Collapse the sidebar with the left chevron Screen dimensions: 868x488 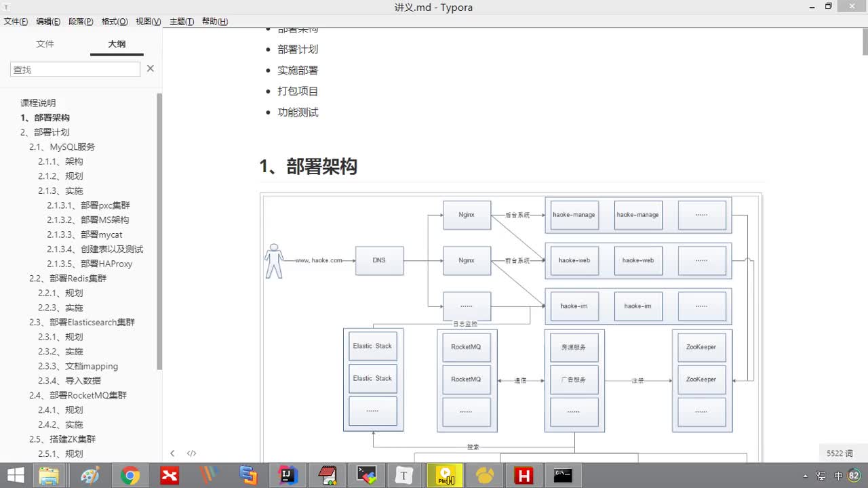click(x=172, y=453)
